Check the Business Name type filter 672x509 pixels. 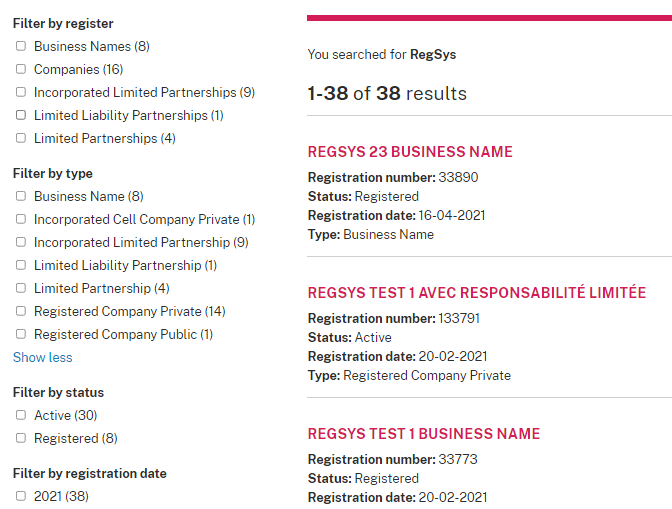click(21, 196)
